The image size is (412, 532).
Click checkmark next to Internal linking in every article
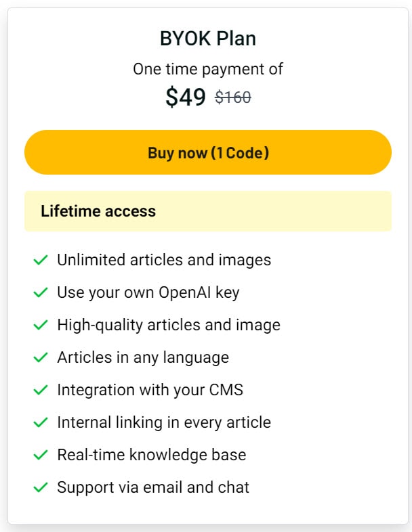(x=41, y=422)
